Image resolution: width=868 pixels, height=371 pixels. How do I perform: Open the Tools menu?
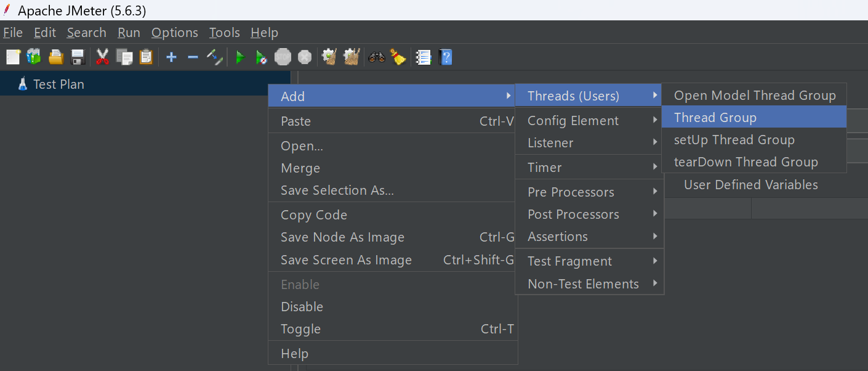[225, 33]
